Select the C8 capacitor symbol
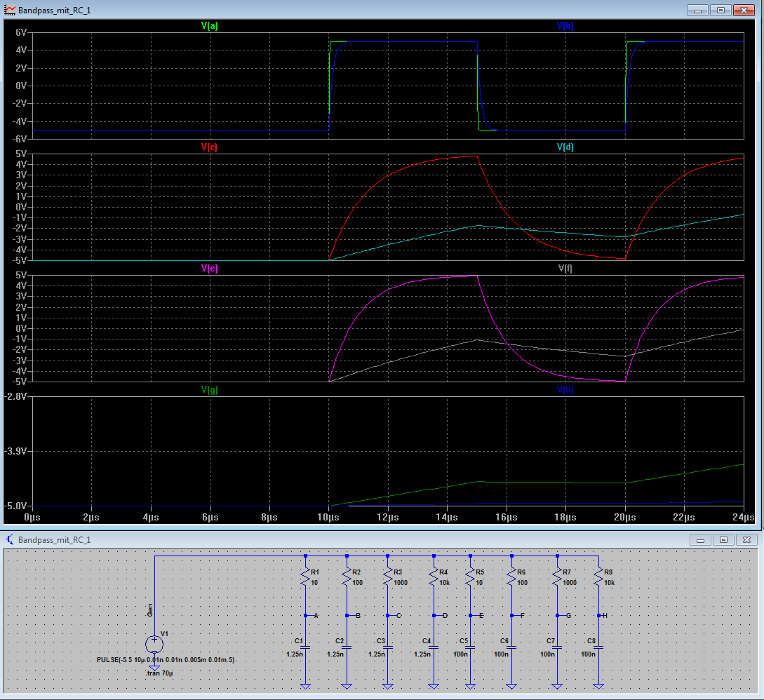This screenshot has height=700, width=764. pyautogui.click(x=598, y=647)
